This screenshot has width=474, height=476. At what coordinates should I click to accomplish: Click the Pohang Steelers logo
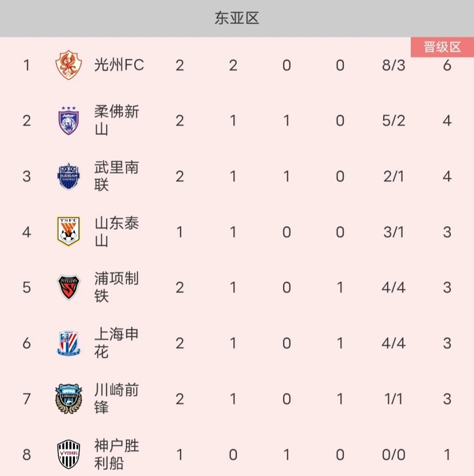[x=69, y=287]
